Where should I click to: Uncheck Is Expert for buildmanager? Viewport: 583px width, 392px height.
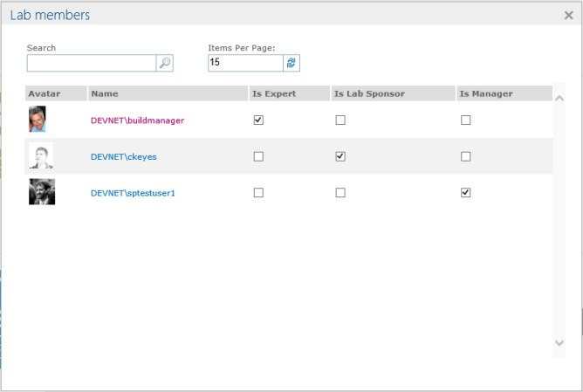pyautogui.click(x=258, y=120)
